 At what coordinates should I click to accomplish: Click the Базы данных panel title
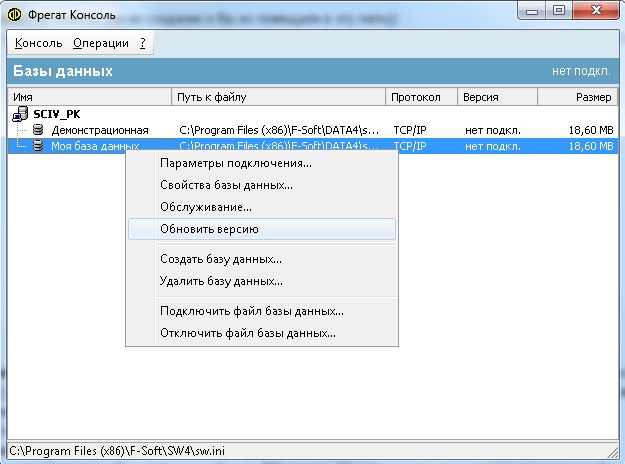[x=63, y=71]
